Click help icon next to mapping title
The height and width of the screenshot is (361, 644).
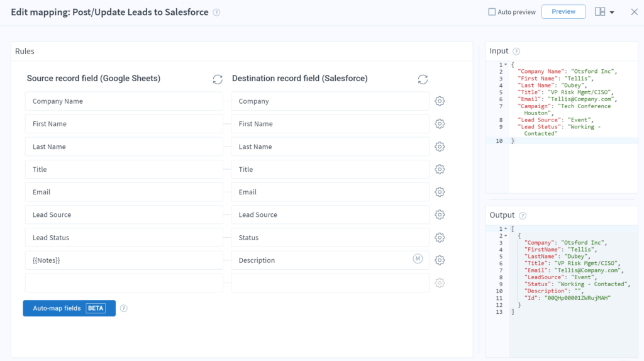click(x=216, y=13)
